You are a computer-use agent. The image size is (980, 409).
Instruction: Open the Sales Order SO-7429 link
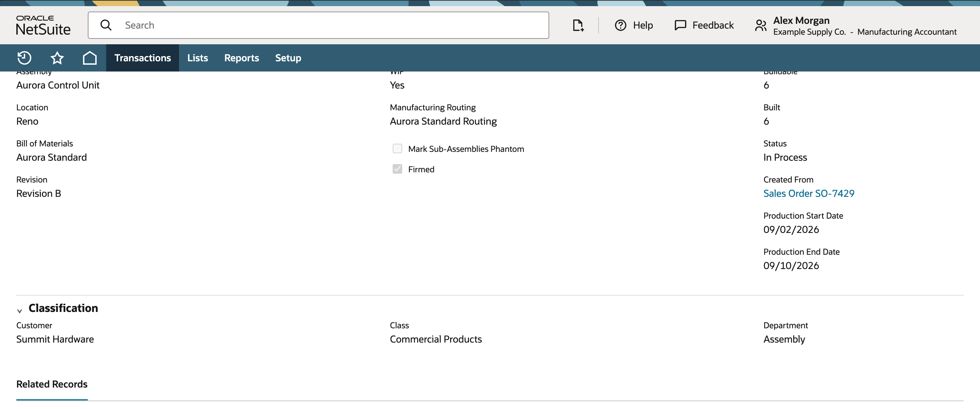coord(808,193)
